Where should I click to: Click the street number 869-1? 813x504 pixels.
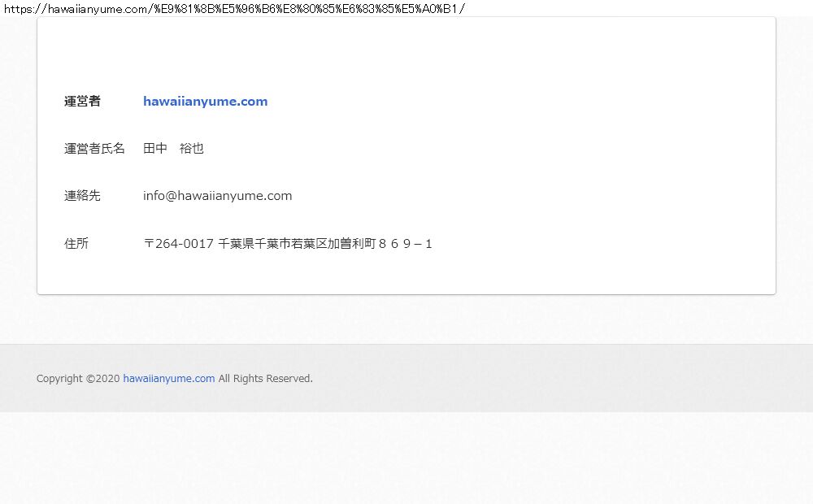point(405,243)
